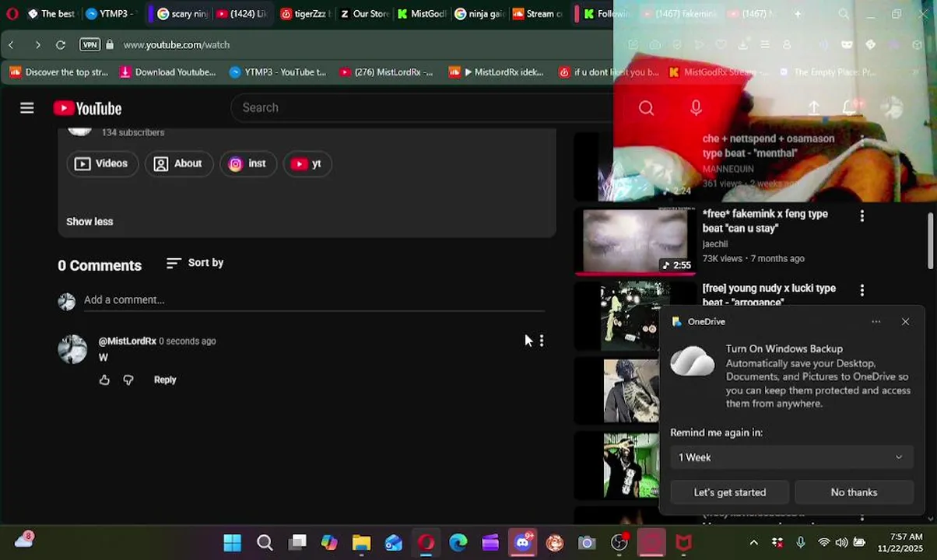Click the '*free* fakemink x feng type beat' title
Screen dimensions: 937x560
tap(765, 221)
